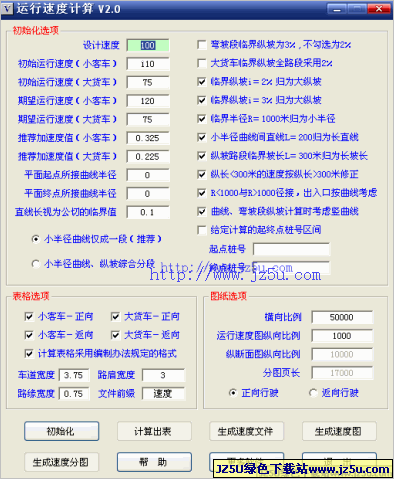Toggle 曲线、弯坡段纵坡计算时考虑竖曲线 checkbox

(x=202, y=211)
